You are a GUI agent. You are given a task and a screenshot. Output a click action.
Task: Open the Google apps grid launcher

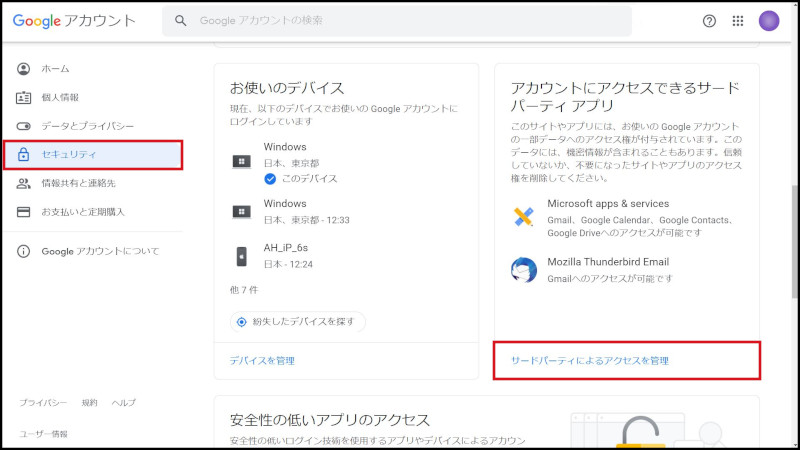pos(738,21)
